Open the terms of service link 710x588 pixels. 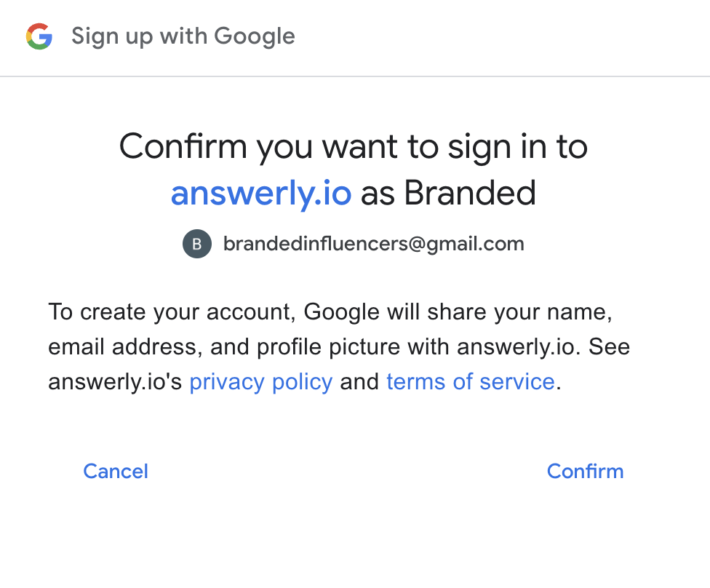(x=471, y=382)
